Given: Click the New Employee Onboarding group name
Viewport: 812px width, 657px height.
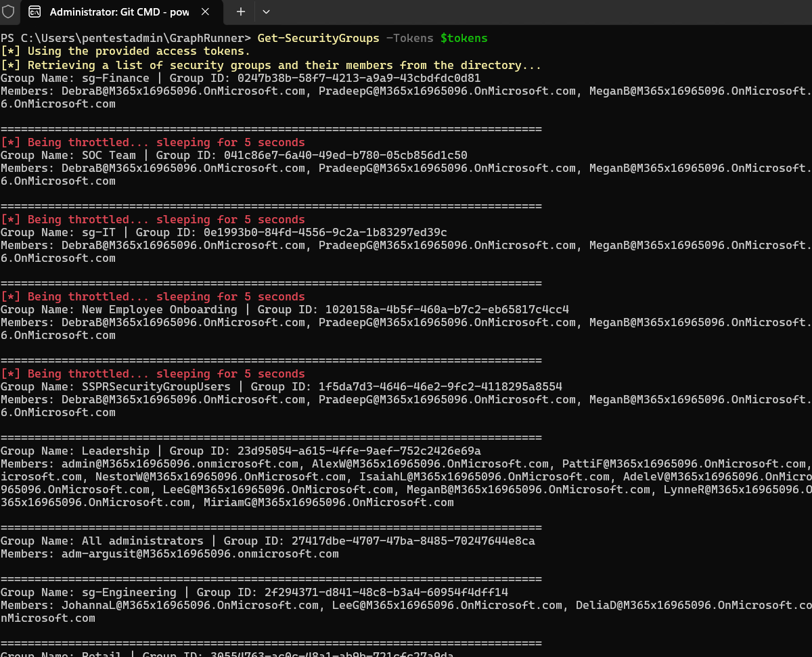Looking at the screenshot, I should pos(159,309).
